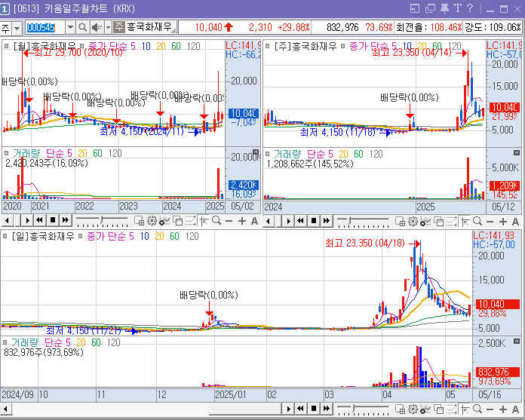
Task: Click the screen number 1 badge
Action: pyautogui.click(x=5, y=9)
